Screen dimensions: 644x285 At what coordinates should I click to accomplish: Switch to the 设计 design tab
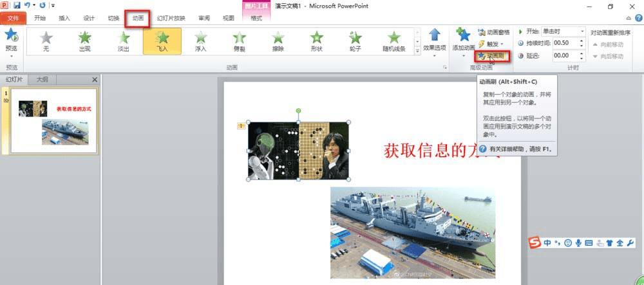89,18
